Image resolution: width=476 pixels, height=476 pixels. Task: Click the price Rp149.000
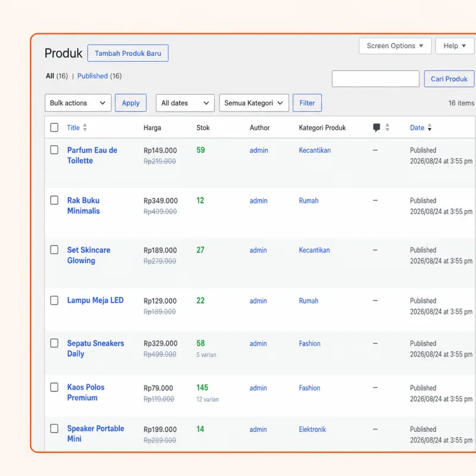click(160, 151)
